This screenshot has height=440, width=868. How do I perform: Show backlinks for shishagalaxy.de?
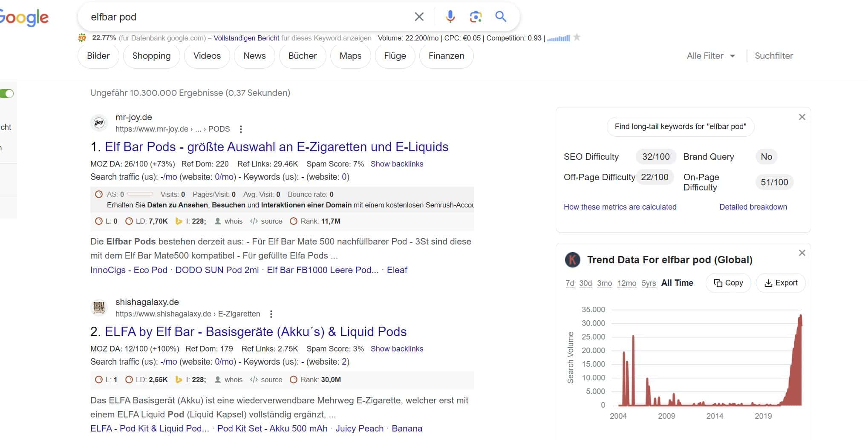pyautogui.click(x=397, y=349)
